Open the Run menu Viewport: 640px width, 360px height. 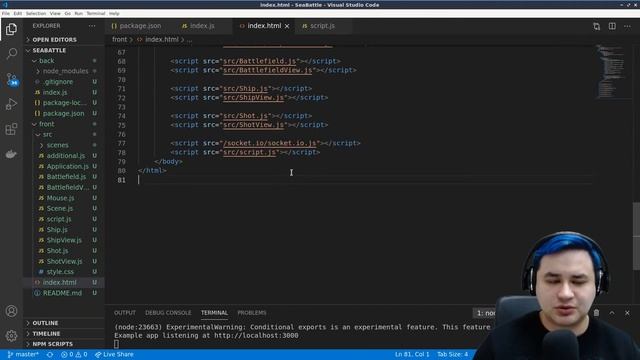tap(78, 13)
